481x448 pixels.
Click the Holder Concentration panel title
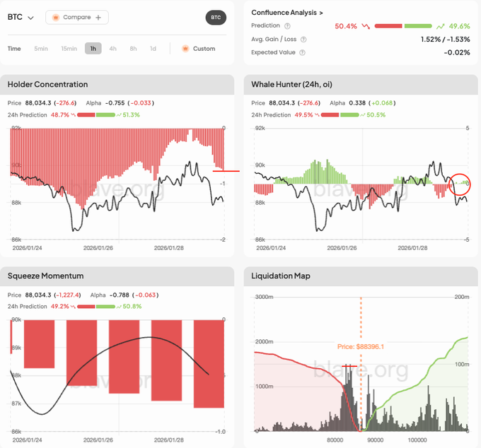47,85
